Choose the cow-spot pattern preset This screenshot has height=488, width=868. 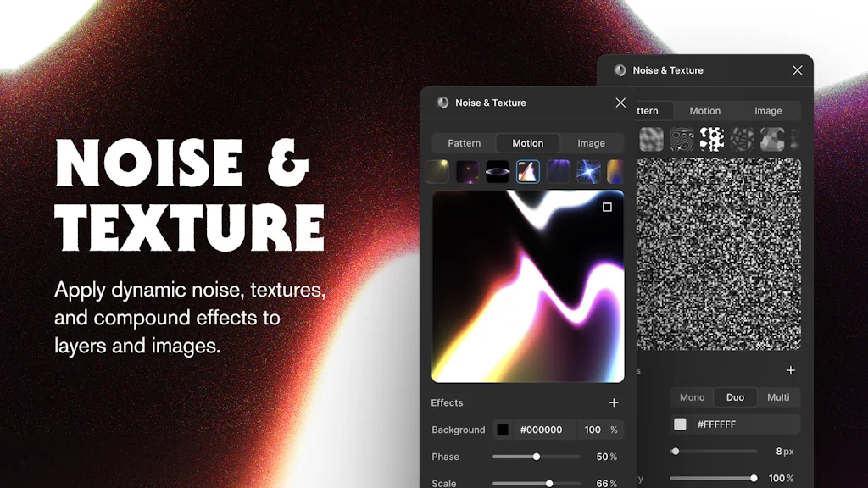coord(712,139)
